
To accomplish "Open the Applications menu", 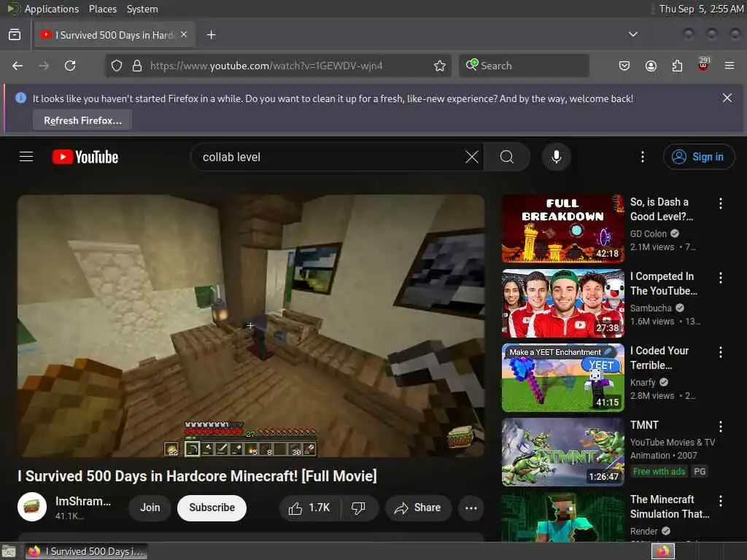I will point(52,9).
